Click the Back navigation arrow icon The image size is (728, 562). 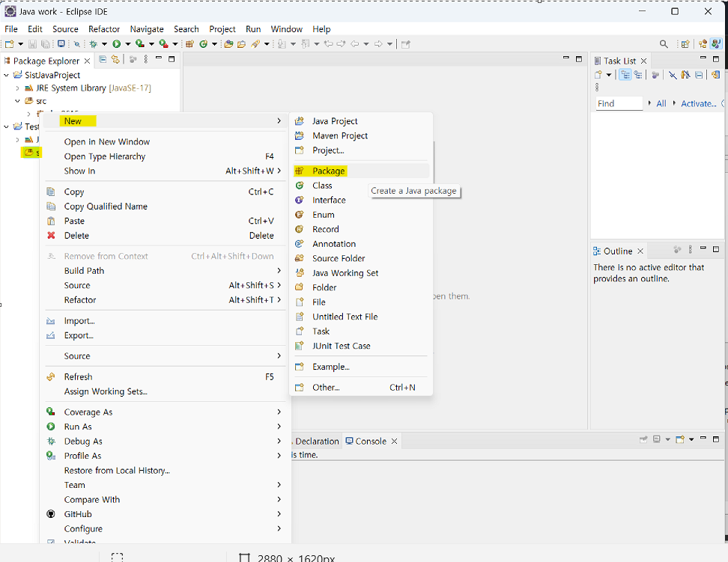coord(354,44)
